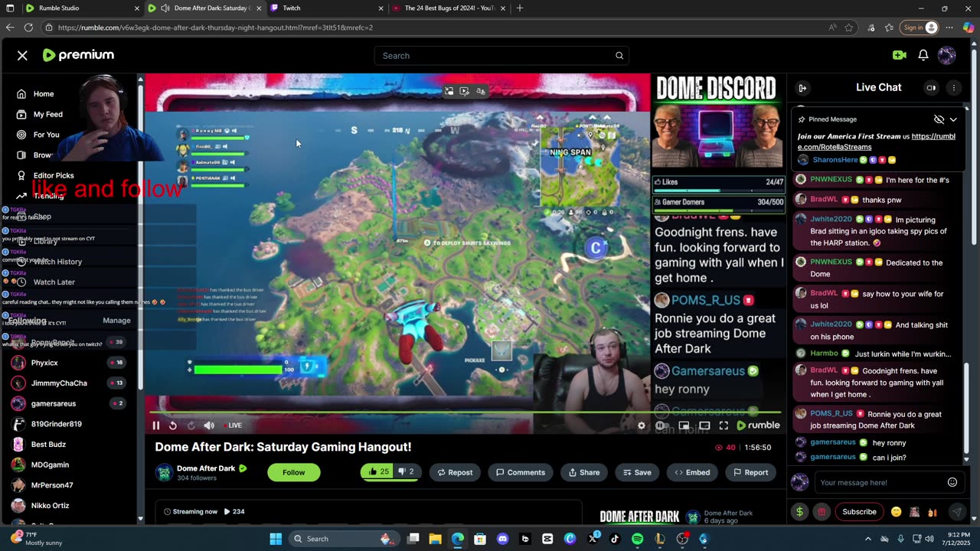The width and height of the screenshot is (980, 551).
Task: Open video player settings gear
Action: [x=642, y=425]
